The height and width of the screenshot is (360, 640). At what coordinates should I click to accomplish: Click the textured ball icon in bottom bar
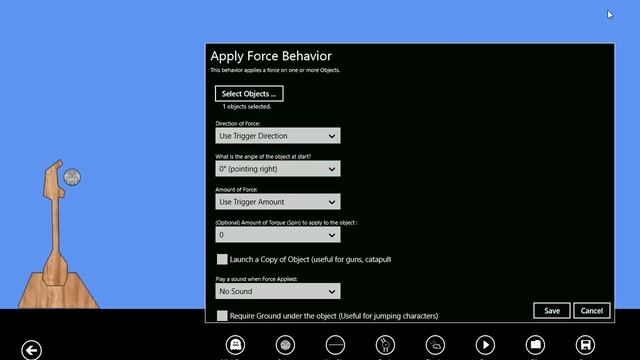[285, 345]
